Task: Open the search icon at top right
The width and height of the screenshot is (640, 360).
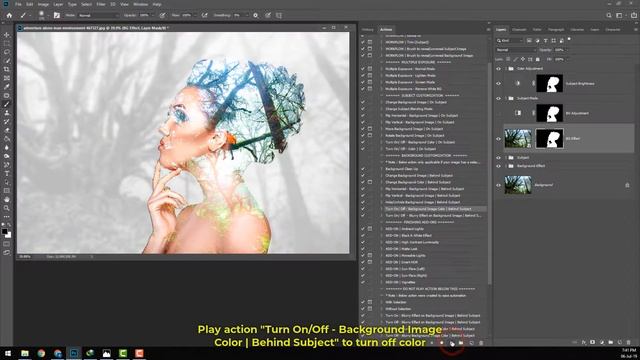Action: [609, 16]
